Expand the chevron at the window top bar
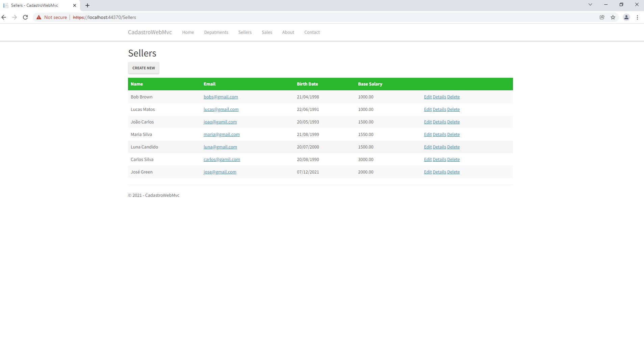This screenshot has width=644, height=349. (x=590, y=4)
